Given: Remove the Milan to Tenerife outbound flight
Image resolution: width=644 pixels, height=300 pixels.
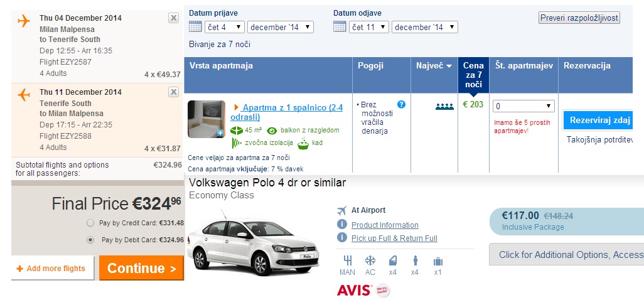Looking at the screenshot, I should tap(173, 18).
